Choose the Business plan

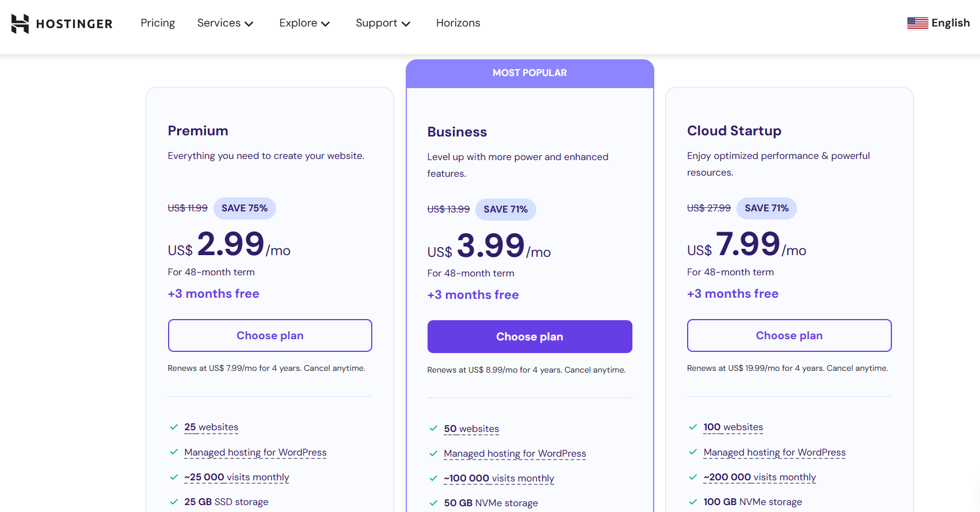(529, 336)
